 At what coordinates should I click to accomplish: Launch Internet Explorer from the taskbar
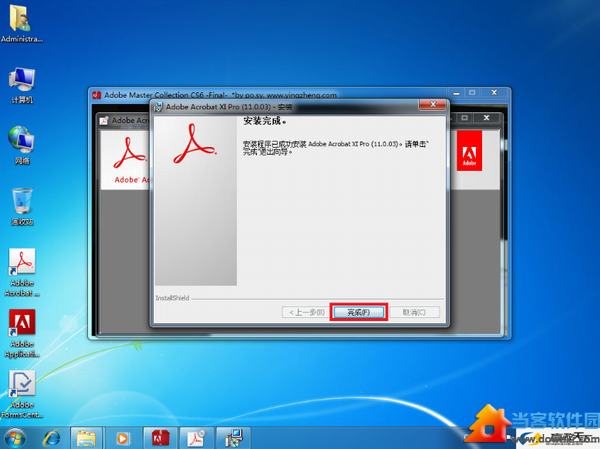52,438
